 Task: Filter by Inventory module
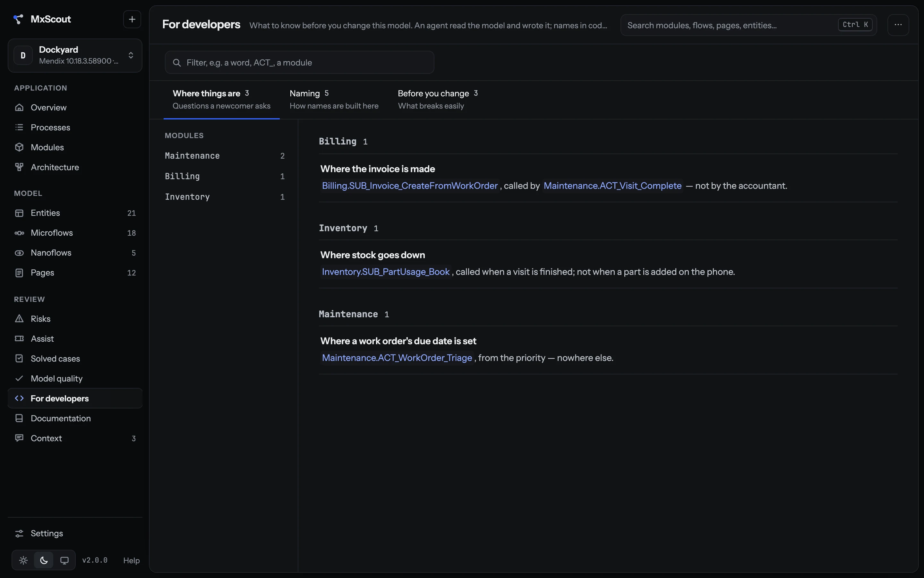coord(225,197)
